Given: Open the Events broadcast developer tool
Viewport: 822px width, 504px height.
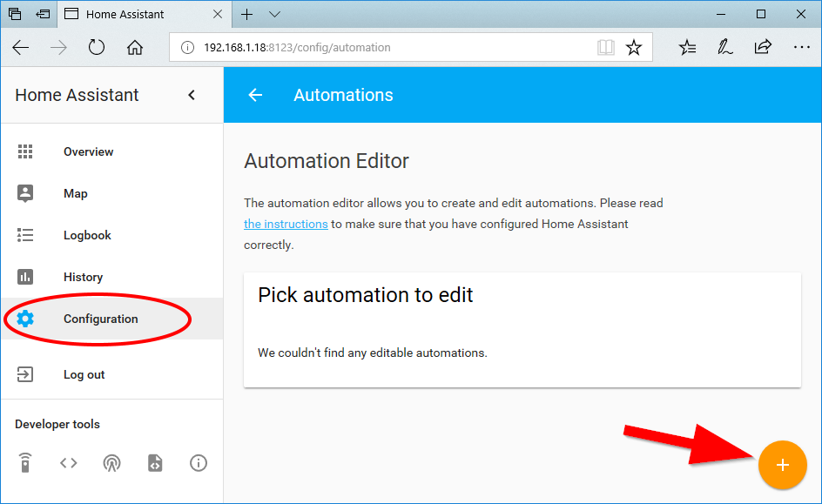Looking at the screenshot, I should (x=111, y=462).
